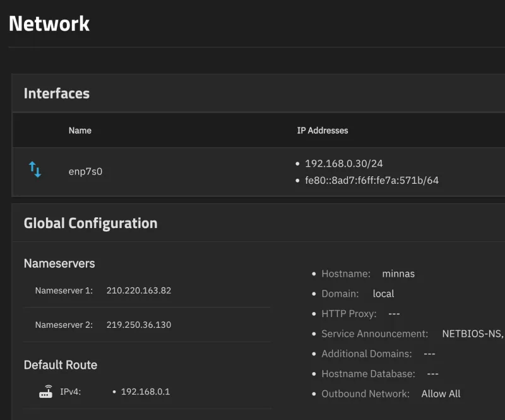Click the IP Addresses column header
The height and width of the screenshot is (420, 505).
point(323,130)
